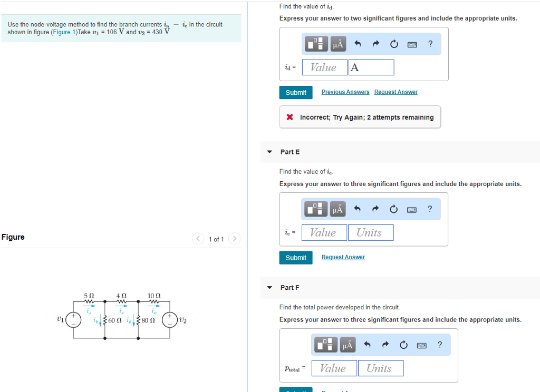
Task: Collapse the Part F section
Action: 269,288
